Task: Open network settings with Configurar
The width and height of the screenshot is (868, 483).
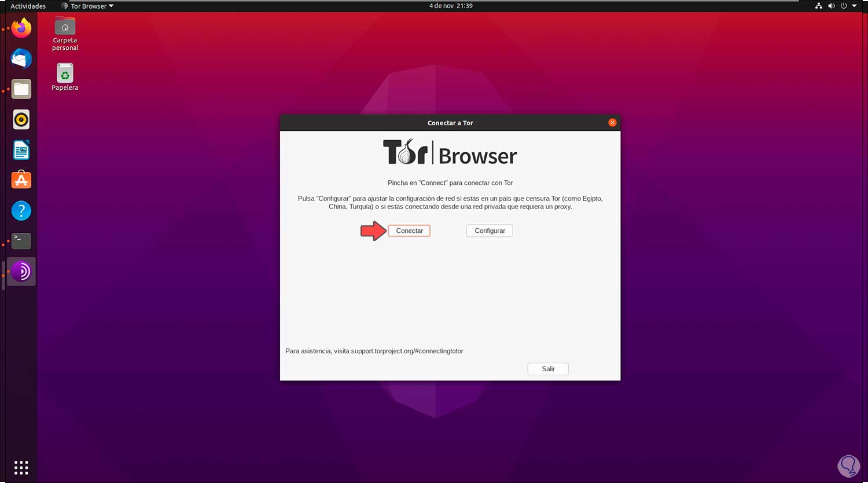Action: [x=490, y=230]
